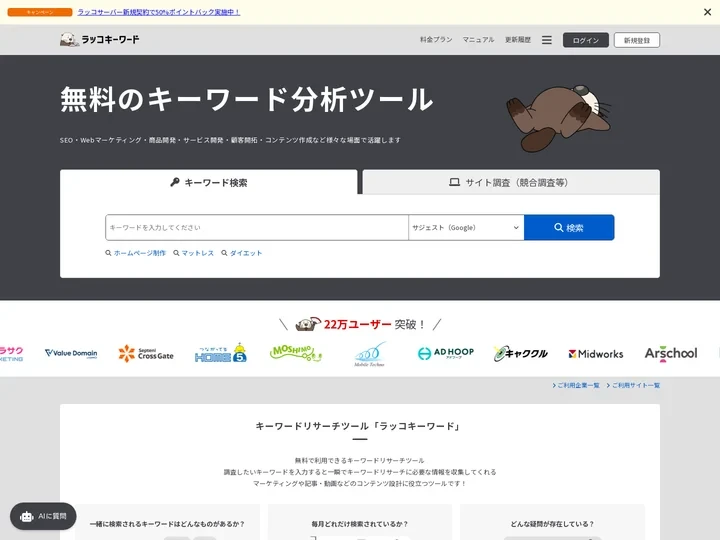This screenshot has width=720, height=540.
Task: Click the sleeping otter mascot illustration
Action: 559,117
